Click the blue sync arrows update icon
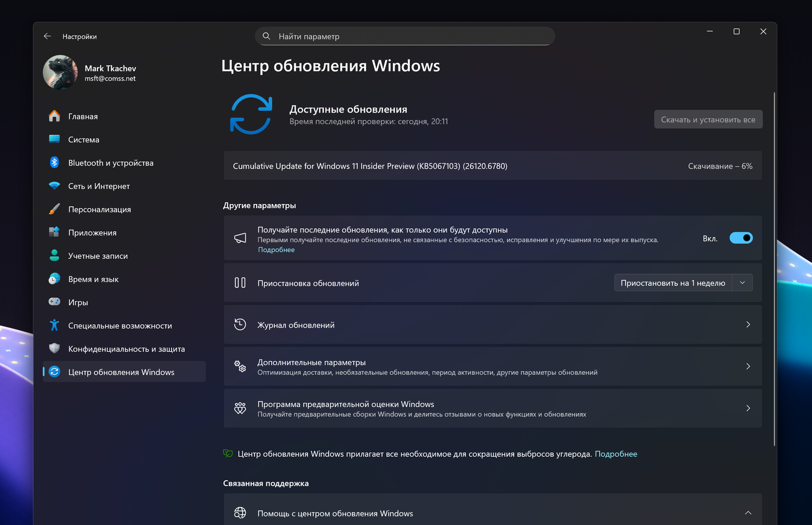The image size is (812, 525). coord(251,114)
